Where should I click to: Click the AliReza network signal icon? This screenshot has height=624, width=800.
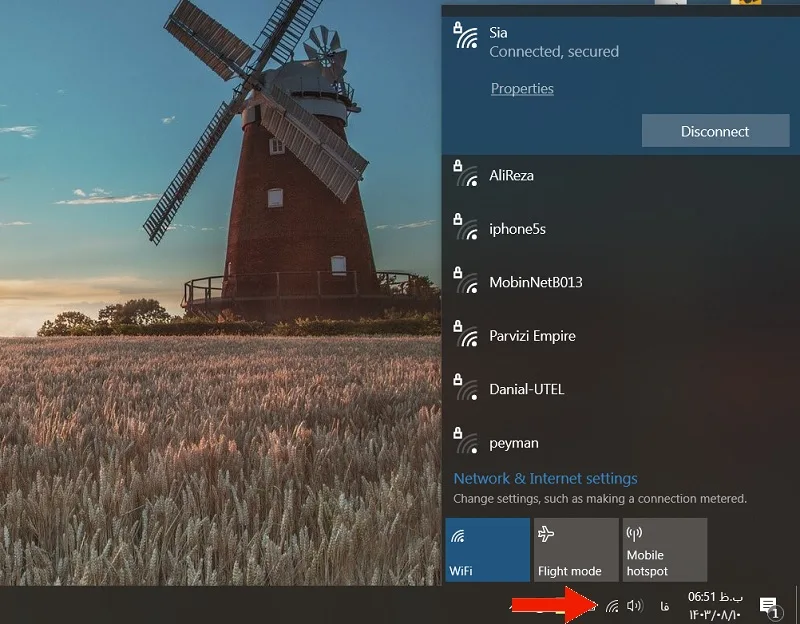pos(466,174)
